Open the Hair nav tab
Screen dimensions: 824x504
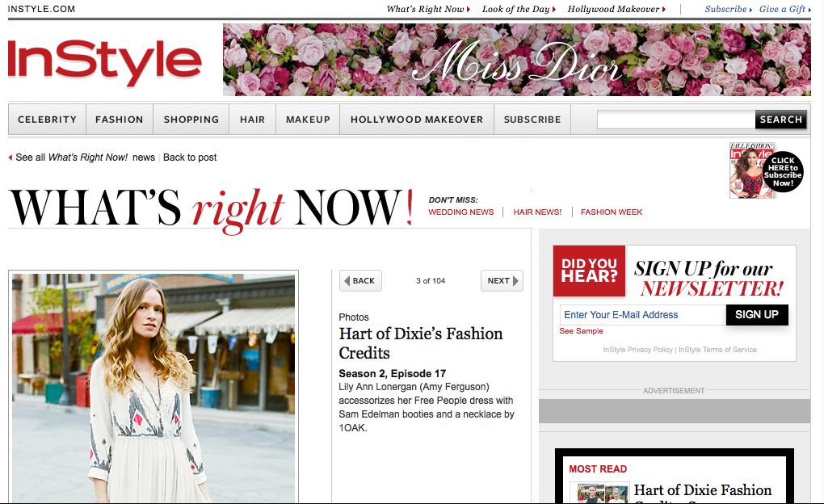[252, 120]
